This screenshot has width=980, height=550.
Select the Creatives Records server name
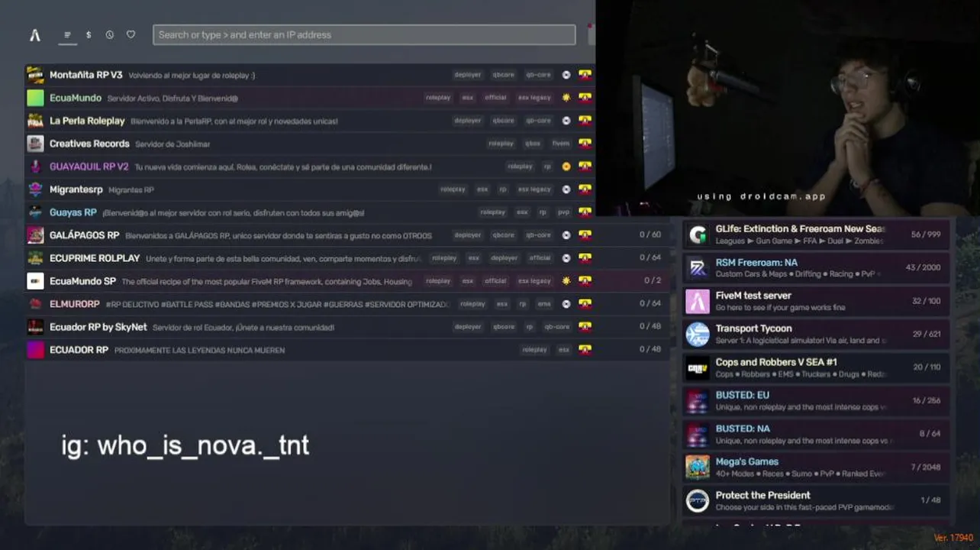[x=89, y=144]
